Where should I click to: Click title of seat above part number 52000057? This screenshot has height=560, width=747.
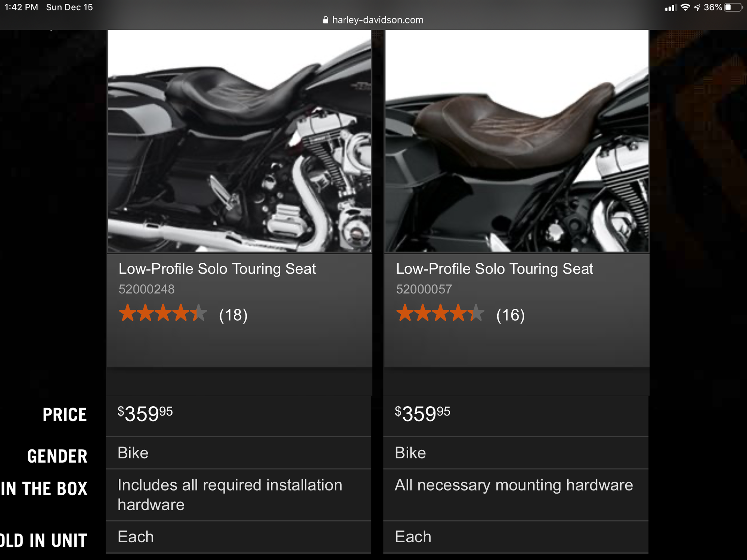pyautogui.click(x=494, y=269)
